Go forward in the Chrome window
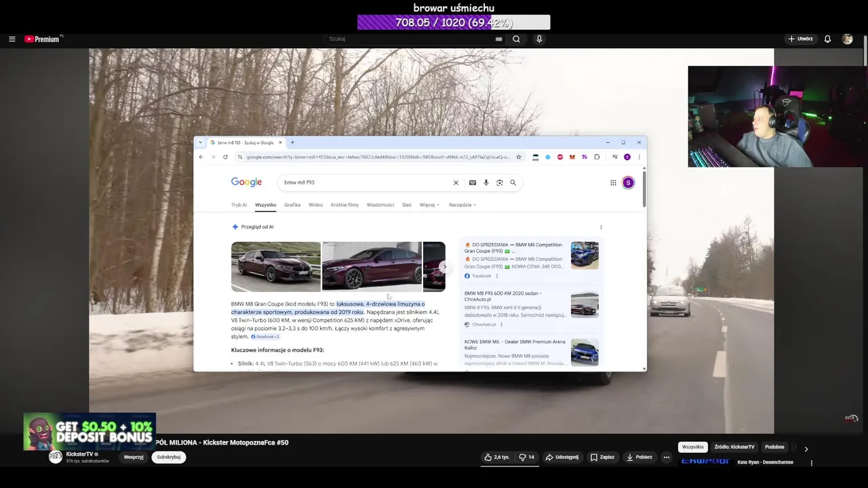This screenshot has height=488, width=868. tap(213, 157)
